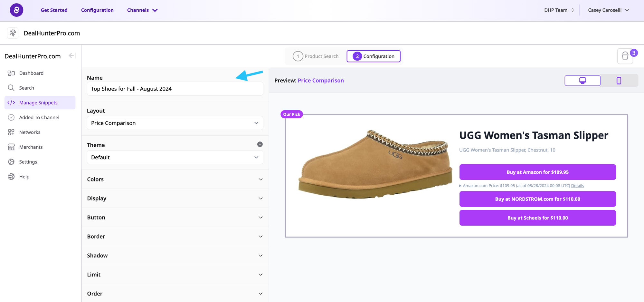The width and height of the screenshot is (644, 302).
Task: Click the Search magnifier icon in sidebar
Action: click(11, 88)
